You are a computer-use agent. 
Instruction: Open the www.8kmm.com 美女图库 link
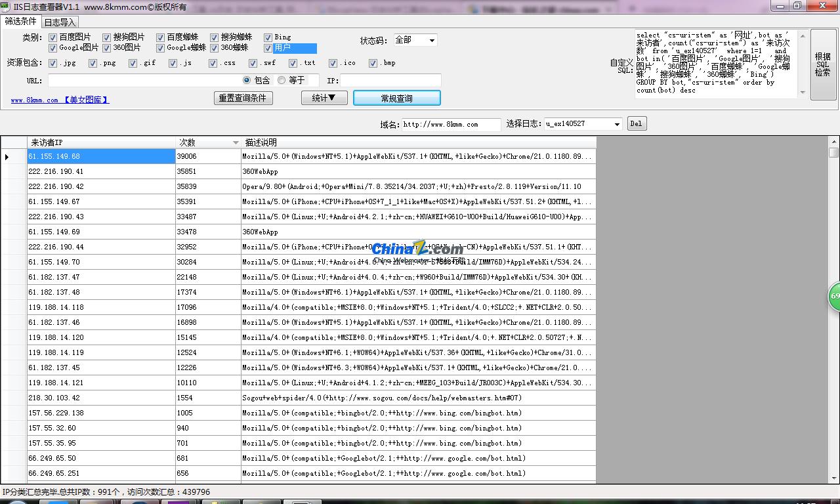coord(60,100)
